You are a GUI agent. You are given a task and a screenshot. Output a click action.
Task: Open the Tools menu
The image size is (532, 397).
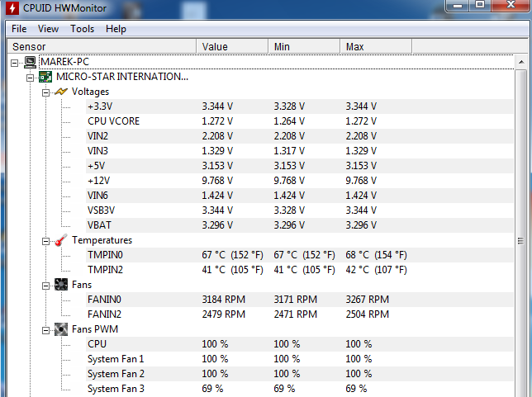pos(82,29)
